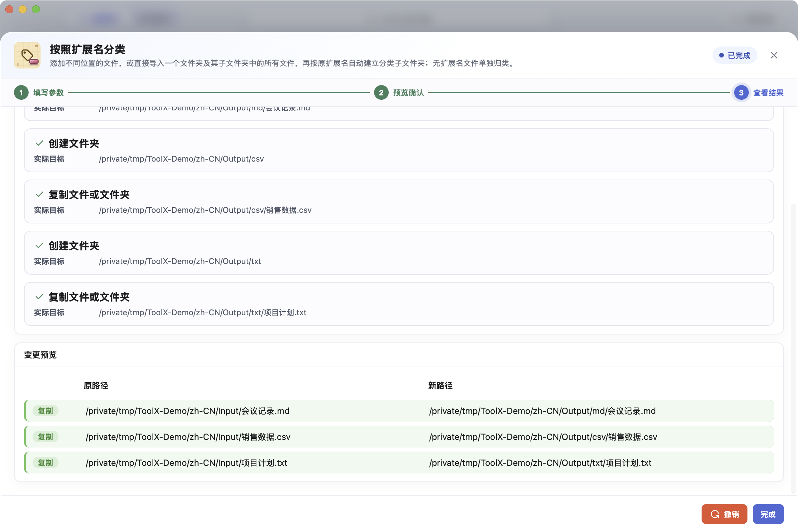Screen dimensions: 798x532
Task: Select new path Output/md/会议记录.md in table
Action: 542,411
